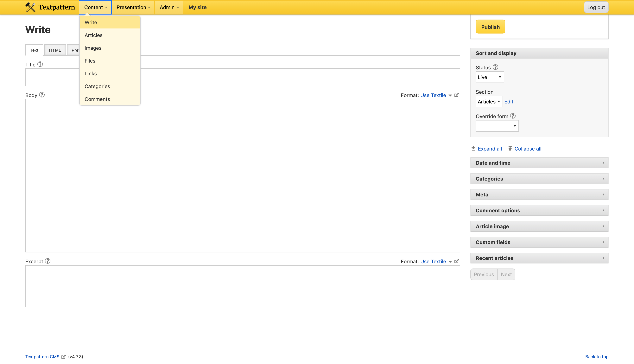Click the Body help question mark icon
Screen dimensions: 634x364
[x=42, y=95]
